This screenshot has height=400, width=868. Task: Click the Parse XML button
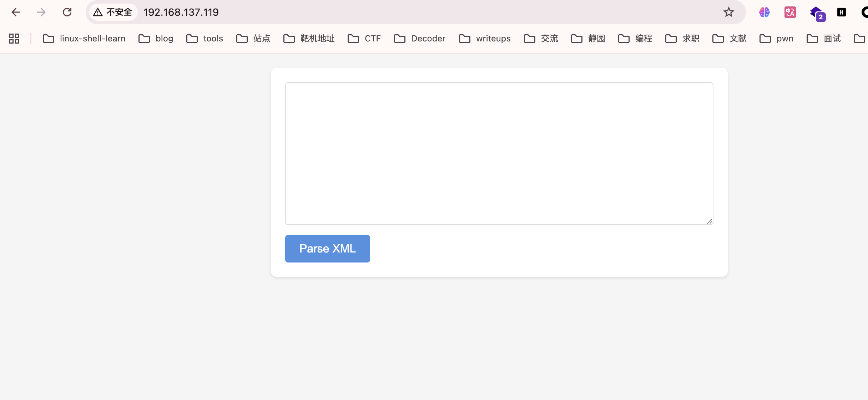coord(327,249)
